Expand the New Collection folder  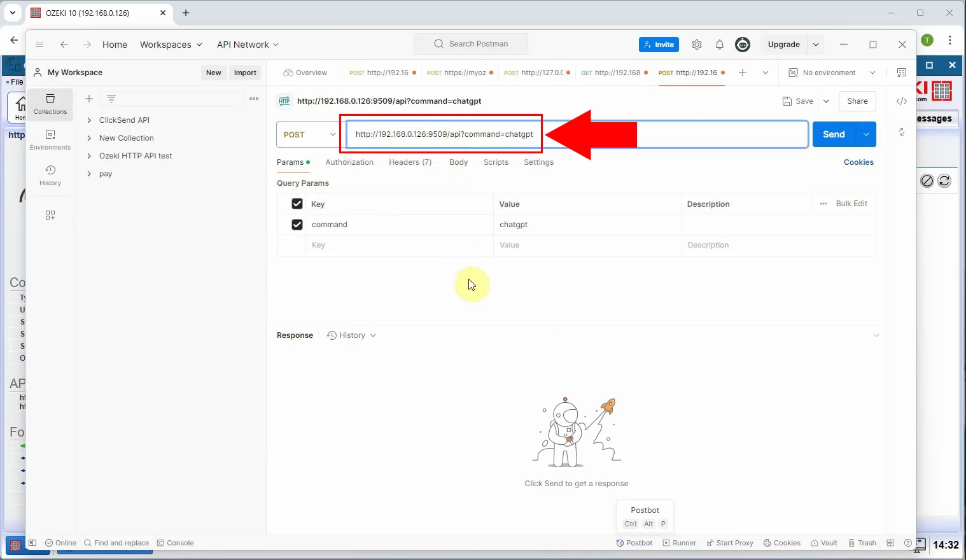(89, 138)
